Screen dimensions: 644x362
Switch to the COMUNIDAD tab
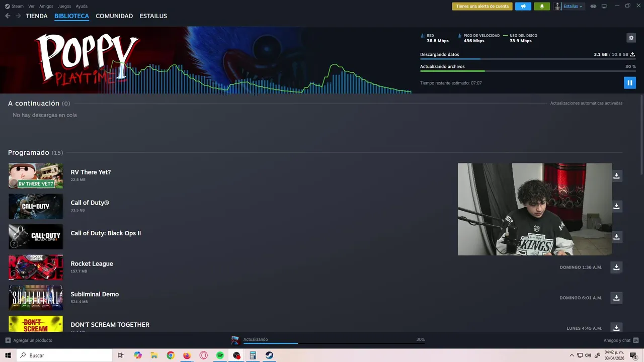(x=114, y=16)
